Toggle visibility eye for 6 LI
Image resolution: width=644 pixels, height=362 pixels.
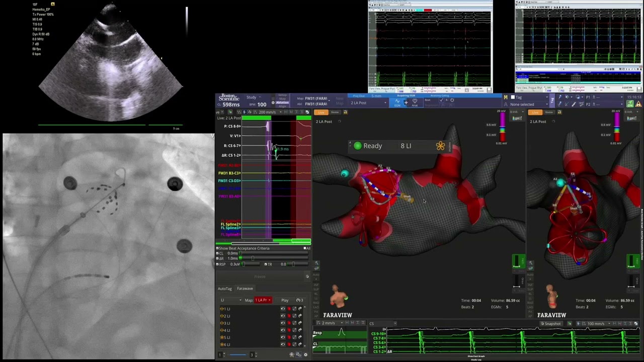click(x=283, y=344)
